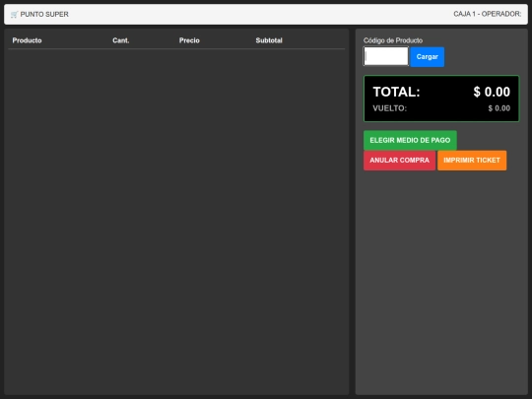Cancel purchase with ANULAR COMPRA button
The height and width of the screenshot is (399, 532).
tap(399, 161)
